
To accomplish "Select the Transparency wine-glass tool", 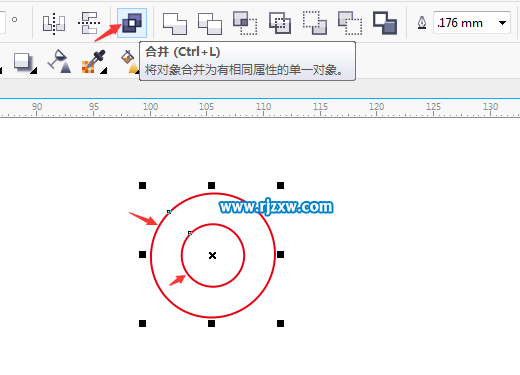I will (59, 61).
